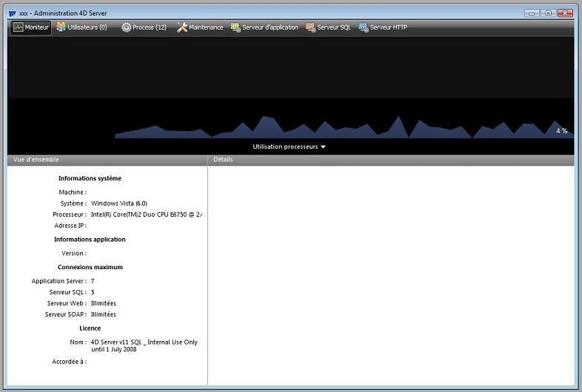Open the Serveur SQL page icon
582x392 pixels.
tap(311, 27)
